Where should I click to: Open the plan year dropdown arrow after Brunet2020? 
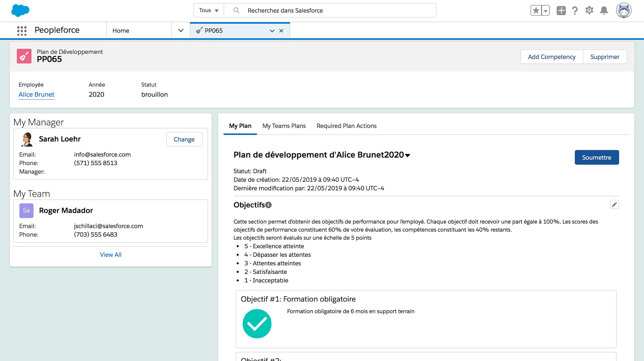point(408,156)
